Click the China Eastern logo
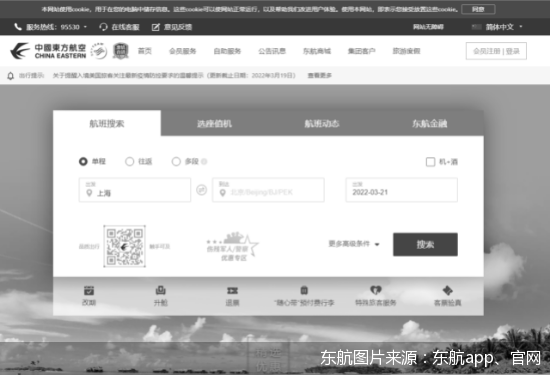This screenshot has width=550, height=375. pyautogui.click(x=48, y=51)
